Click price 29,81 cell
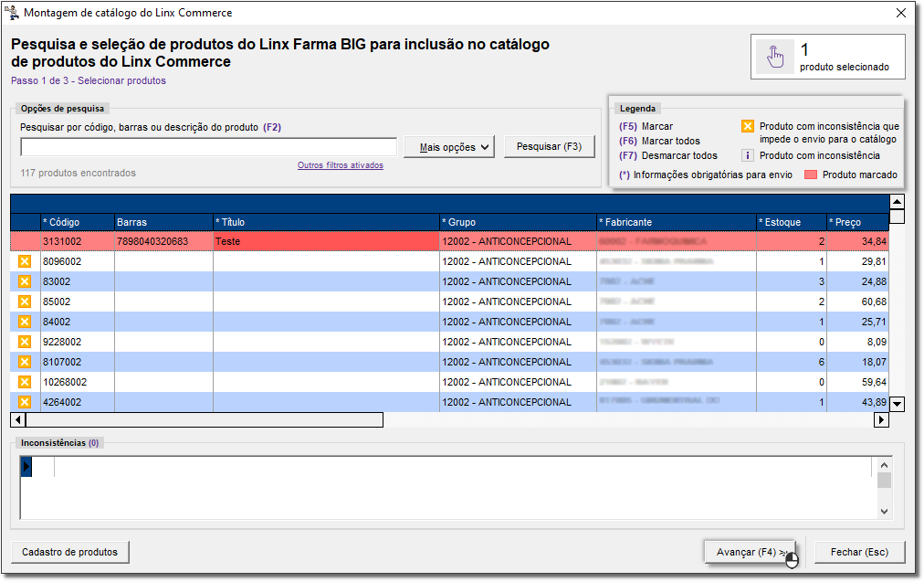This screenshot has height=582, width=924. (858, 261)
